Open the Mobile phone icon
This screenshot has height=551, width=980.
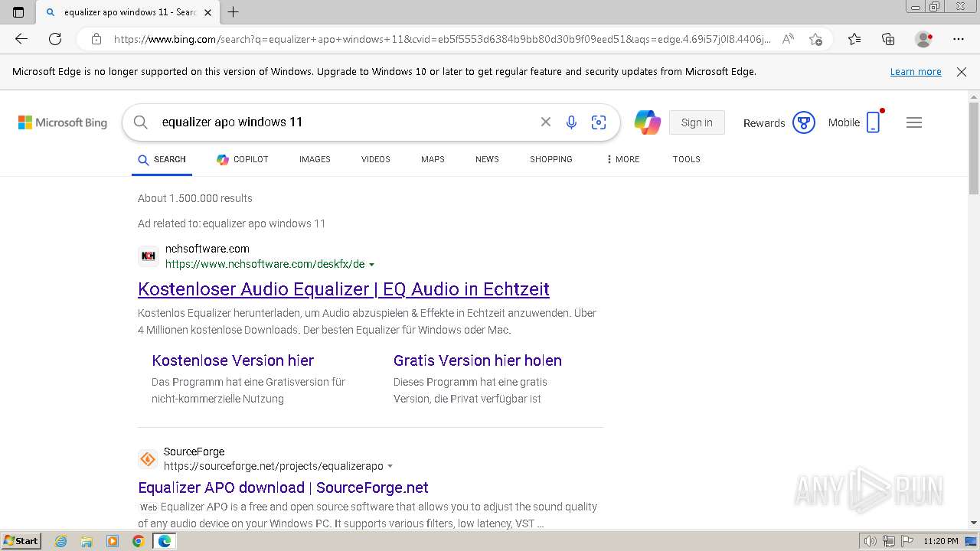874,122
